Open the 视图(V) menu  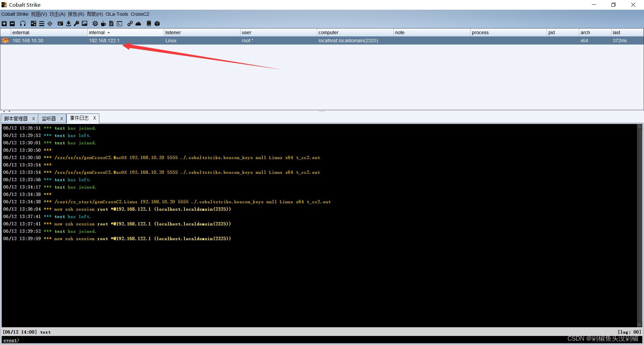39,14
